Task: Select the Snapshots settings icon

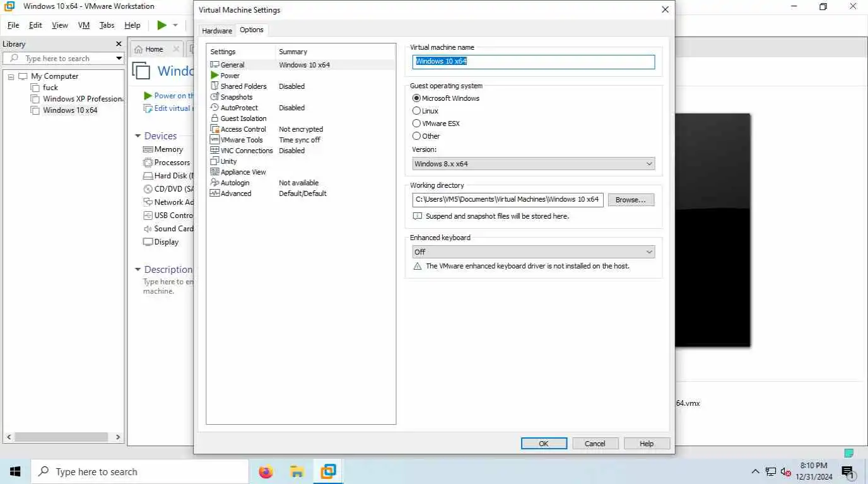Action: pos(214,97)
